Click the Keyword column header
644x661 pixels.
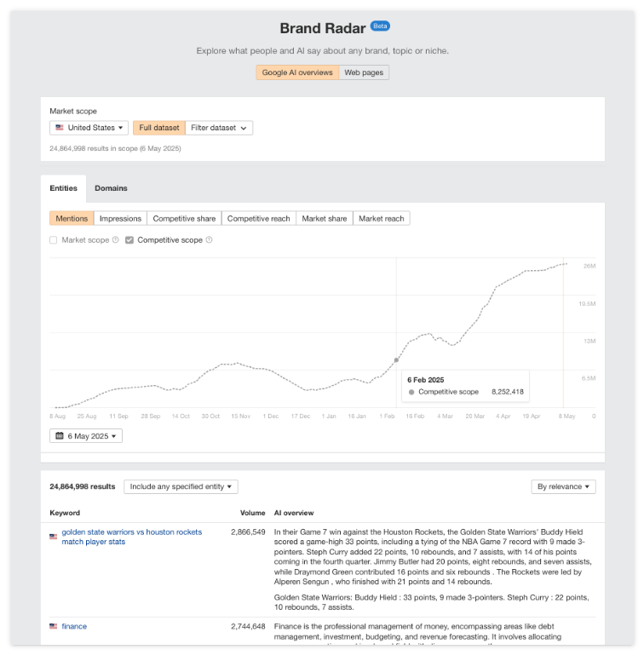65,513
